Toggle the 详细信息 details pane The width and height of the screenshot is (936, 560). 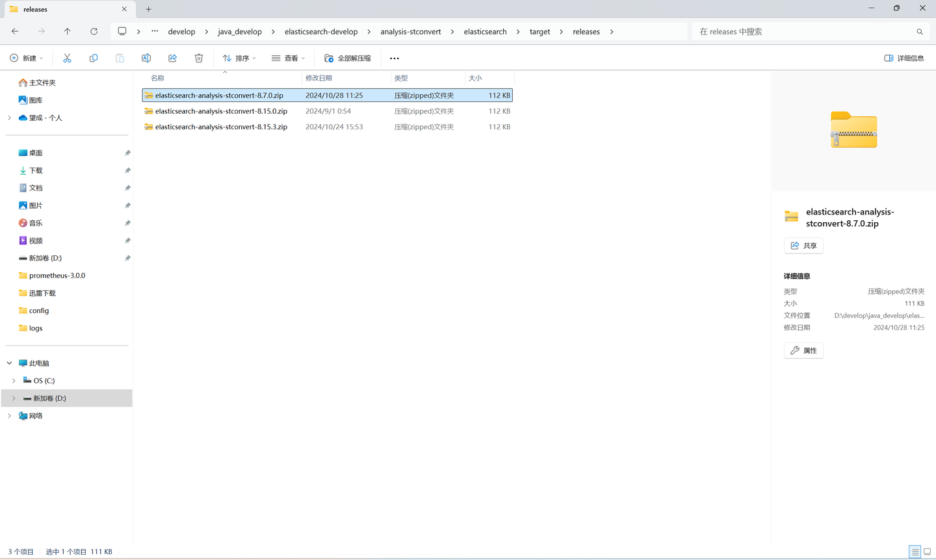(903, 58)
